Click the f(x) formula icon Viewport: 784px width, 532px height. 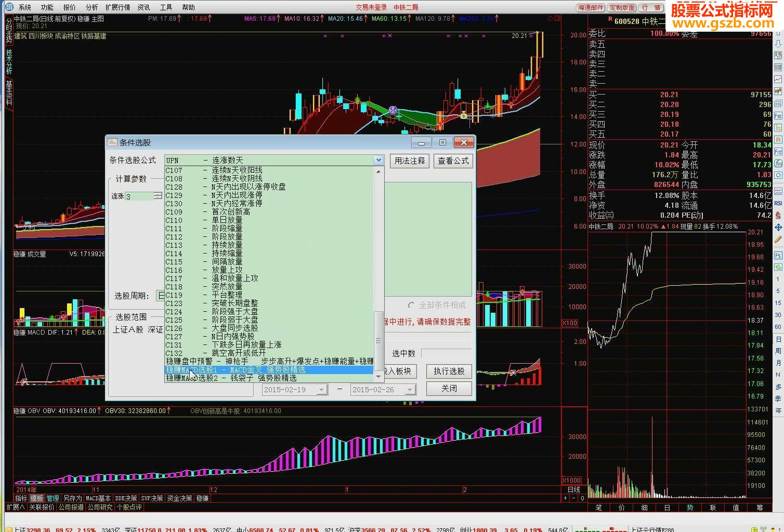(778, 164)
